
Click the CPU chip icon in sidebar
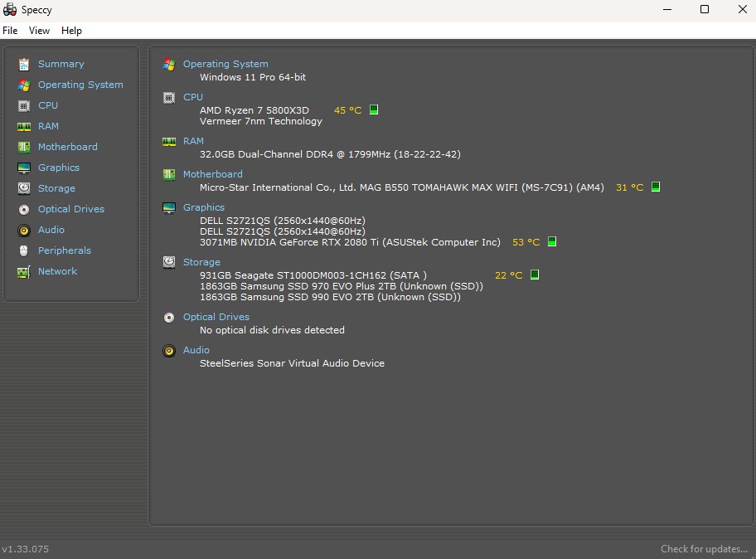click(x=24, y=105)
